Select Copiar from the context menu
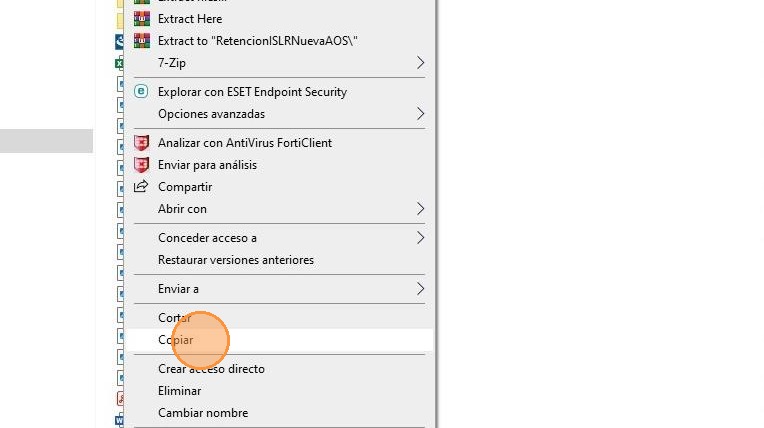Screen dimensions: 764x428 (x=176, y=340)
